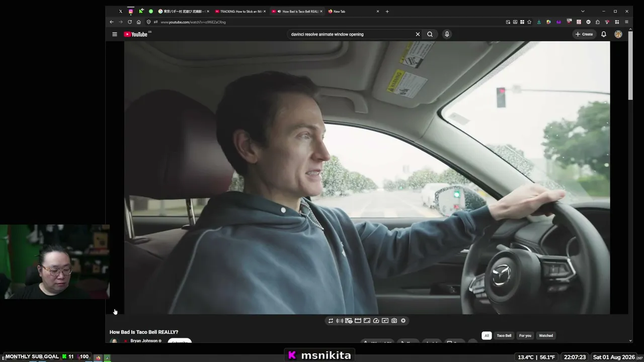644x362 pixels.
Task: Switch to the TRACKING: How to Stick tab
Action: pos(240,11)
